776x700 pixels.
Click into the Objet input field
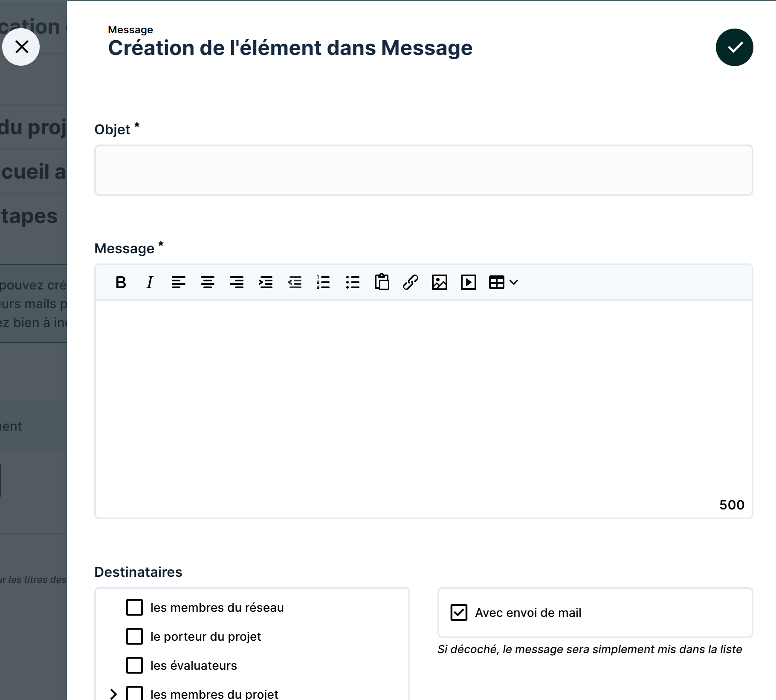[x=423, y=170]
